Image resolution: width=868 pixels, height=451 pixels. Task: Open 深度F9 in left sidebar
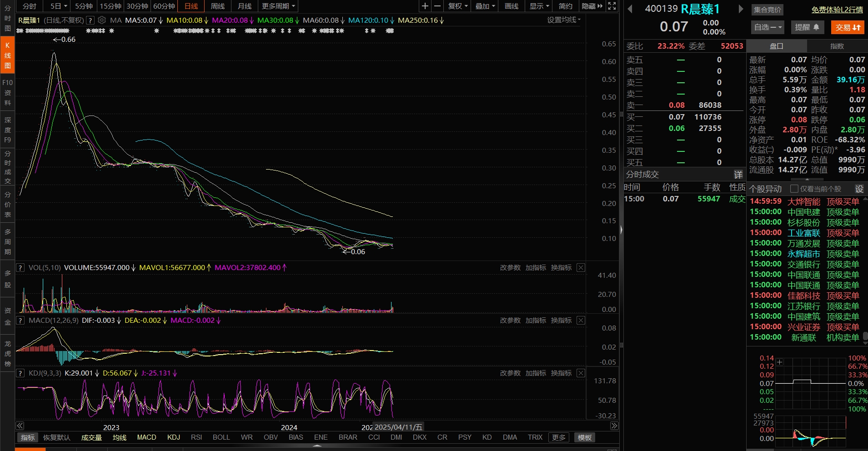(x=7, y=130)
